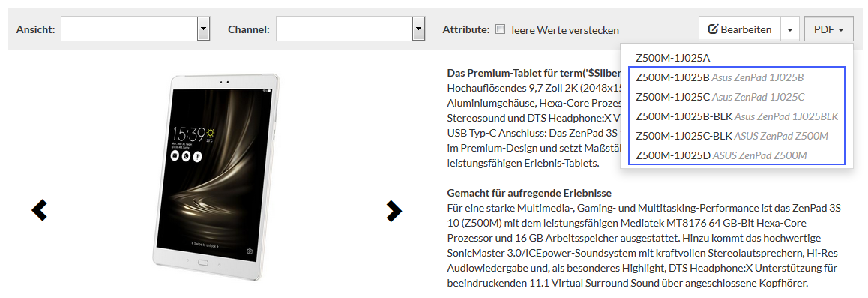Click the leere Werte verstecken label text
This screenshot has height=298, width=868.
coord(565,30)
